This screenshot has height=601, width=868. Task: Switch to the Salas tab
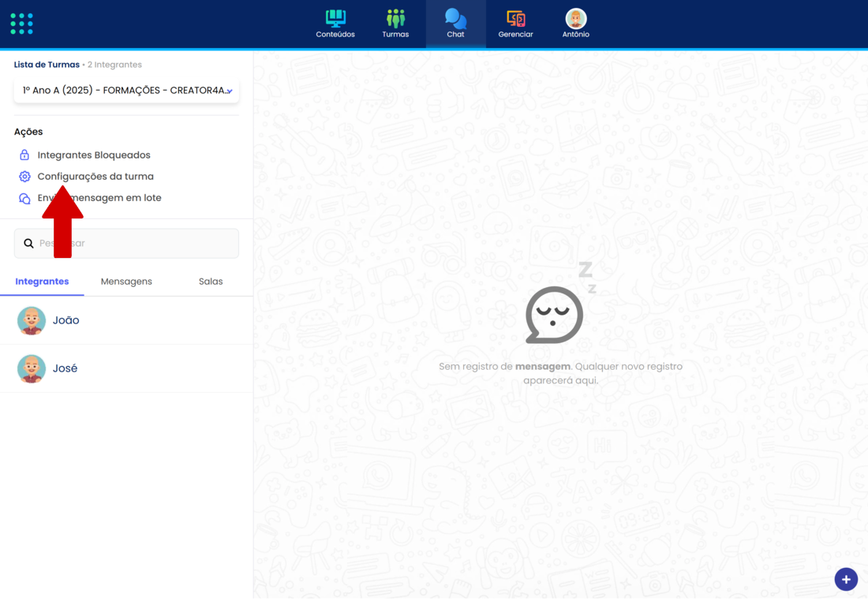pyautogui.click(x=211, y=282)
